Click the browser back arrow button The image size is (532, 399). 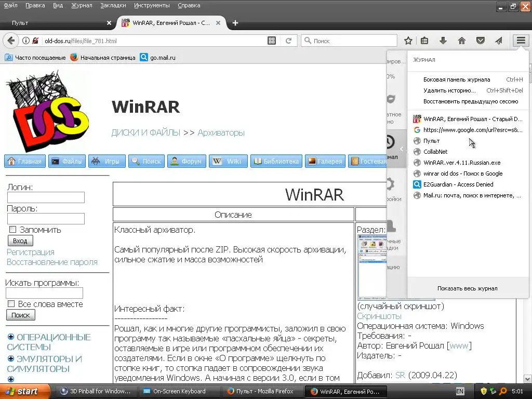(11, 41)
